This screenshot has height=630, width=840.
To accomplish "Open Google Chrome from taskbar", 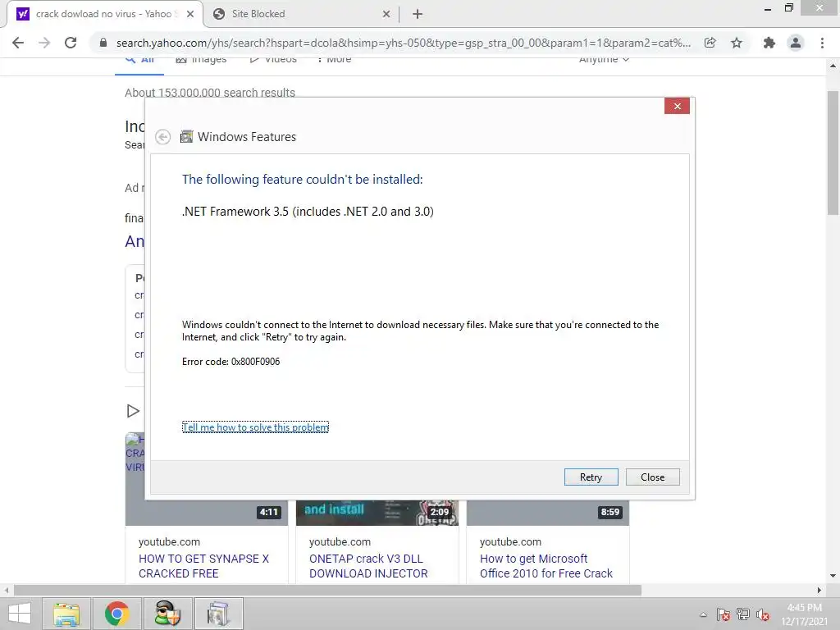I will point(116,614).
